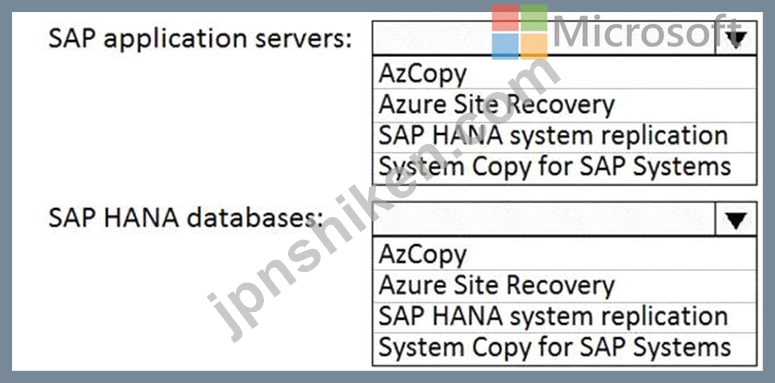Select Azure Site Recovery for SAP HANA databases
Screen dimensions: 775x383
[x=564, y=286]
